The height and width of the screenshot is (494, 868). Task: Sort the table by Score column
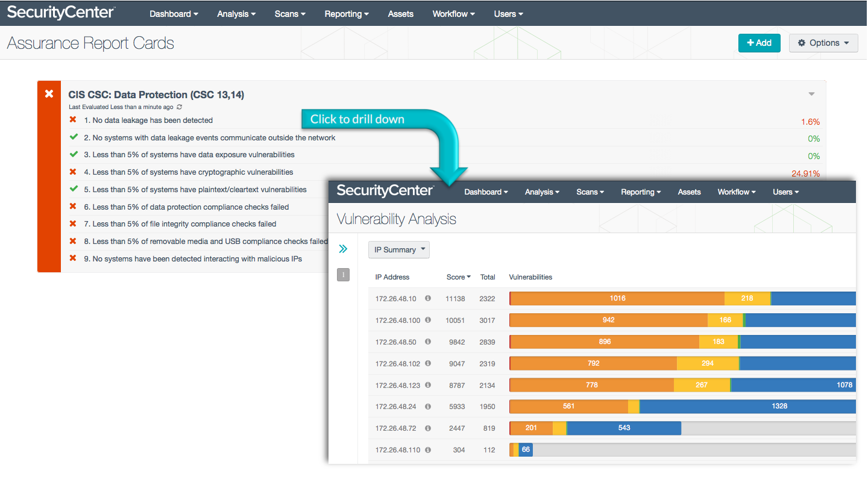coord(458,277)
